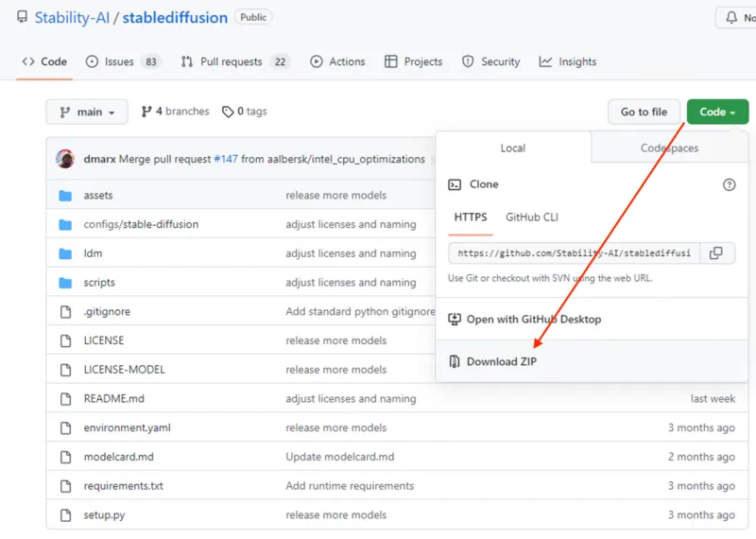Image resolution: width=756 pixels, height=539 pixels.
Task: Open the Security tab
Action: pos(490,61)
